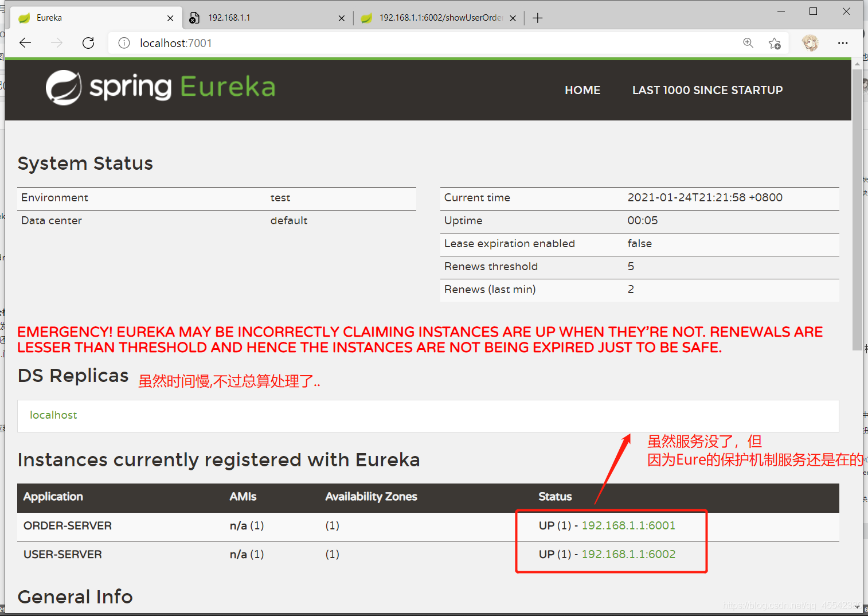868x616 pixels.
Task: Close the 192.168.1.1 tab
Action: (x=342, y=18)
